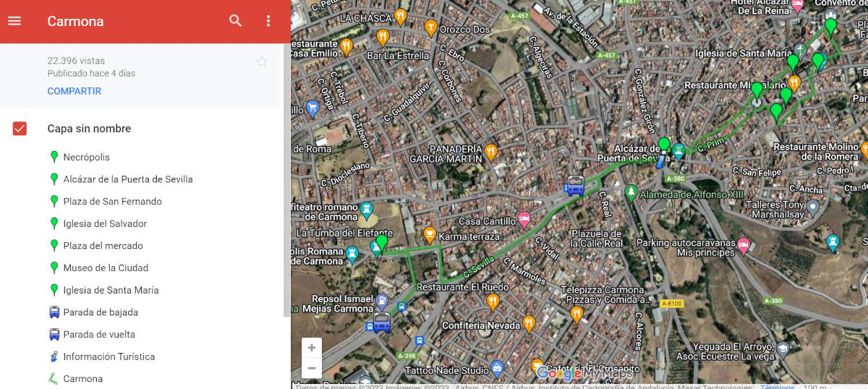Click the Casa Emilio restaurant marker
868x389 pixels.
click(346, 47)
